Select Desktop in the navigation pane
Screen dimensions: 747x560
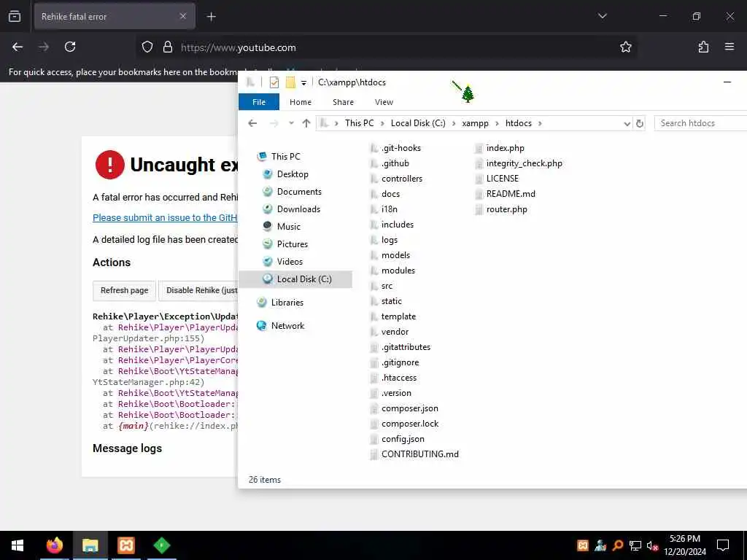click(293, 174)
